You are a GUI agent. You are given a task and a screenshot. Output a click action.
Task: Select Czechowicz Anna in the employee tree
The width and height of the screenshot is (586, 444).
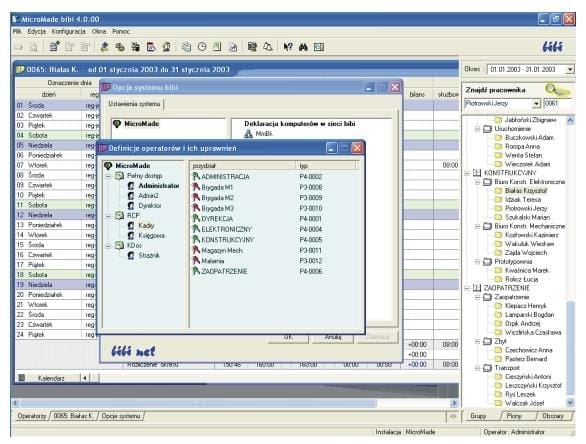point(528,350)
